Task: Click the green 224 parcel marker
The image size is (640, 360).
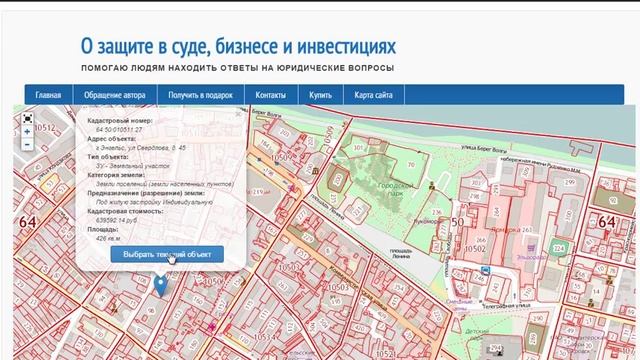Action: point(558,248)
